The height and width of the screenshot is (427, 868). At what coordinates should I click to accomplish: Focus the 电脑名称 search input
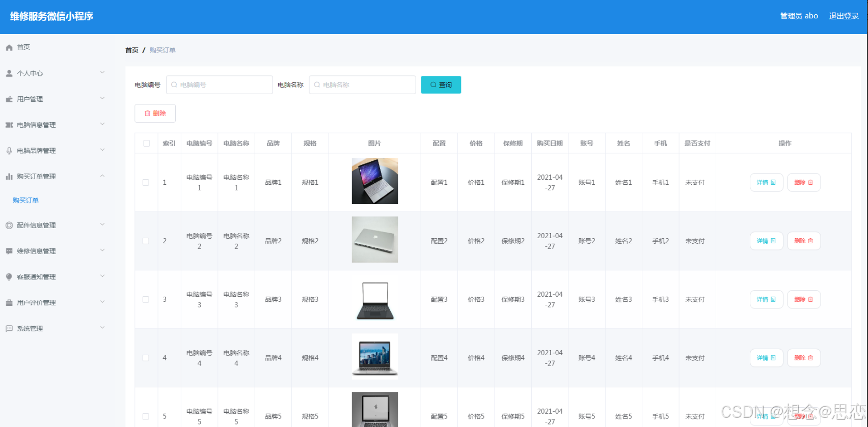pyautogui.click(x=362, y=85)
